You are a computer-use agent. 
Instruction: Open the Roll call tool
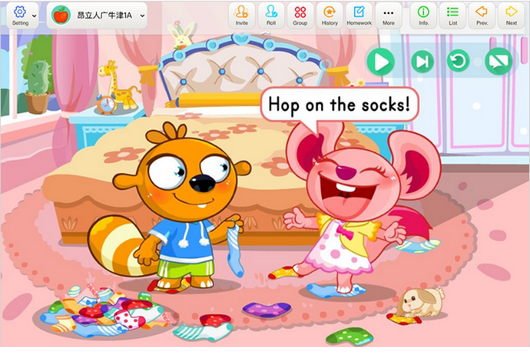coord(271,16)
